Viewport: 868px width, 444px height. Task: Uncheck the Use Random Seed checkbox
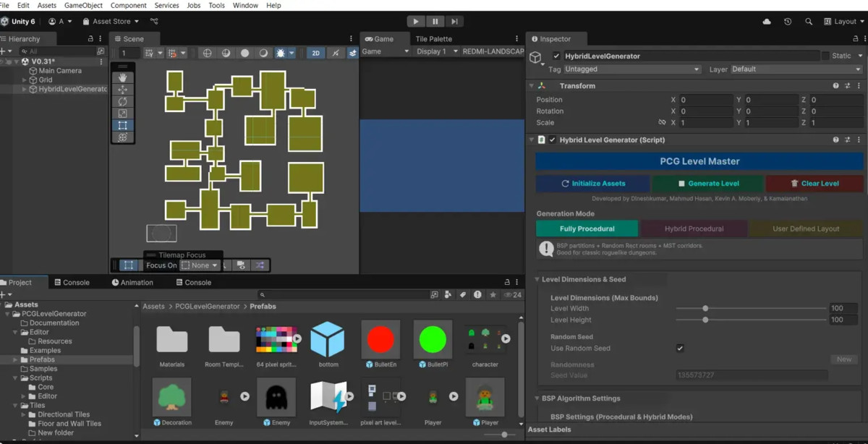point(680,349)
